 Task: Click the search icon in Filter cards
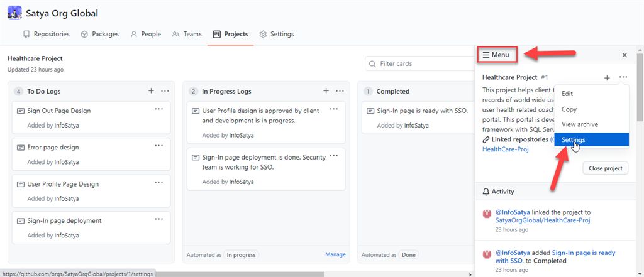pos(372,64)
